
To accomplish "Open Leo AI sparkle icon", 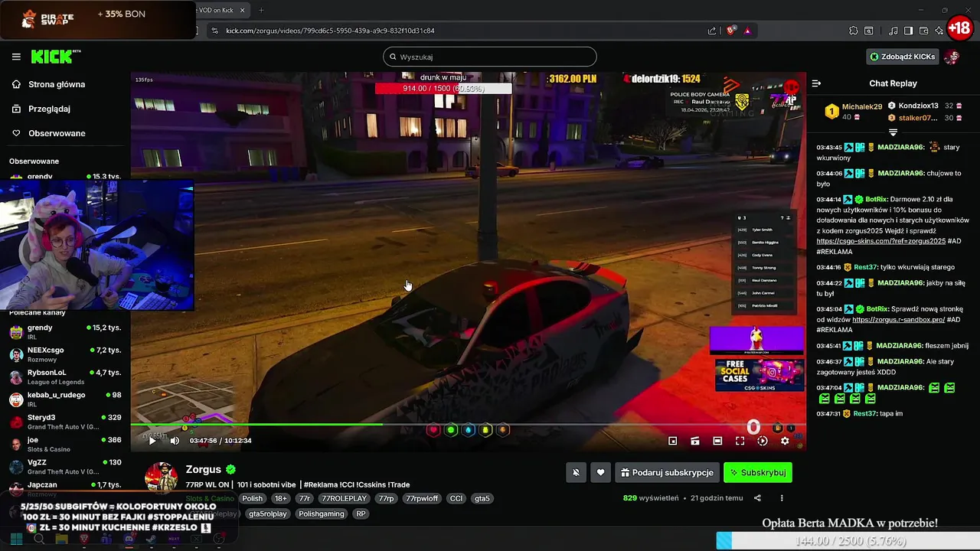I will click(x=939, y=31).
